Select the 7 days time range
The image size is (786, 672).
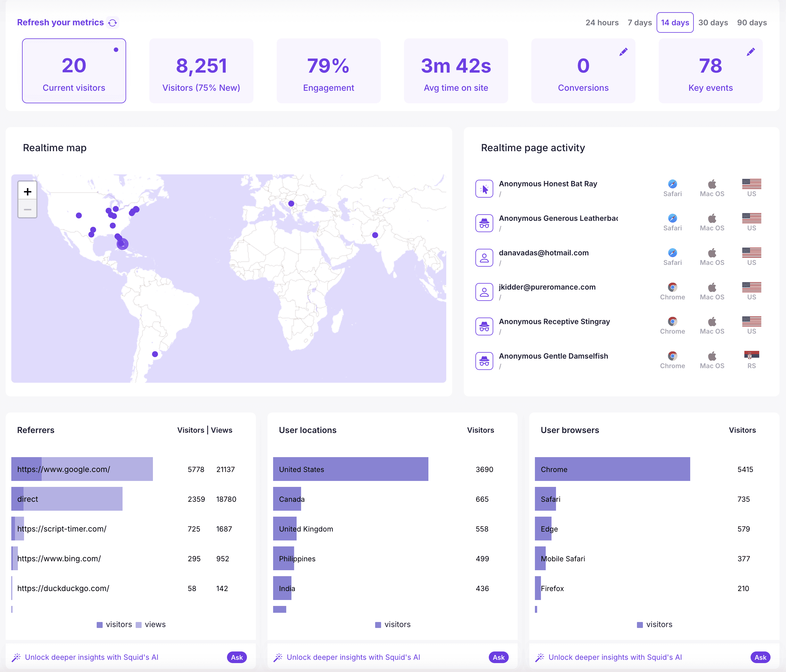640,22
